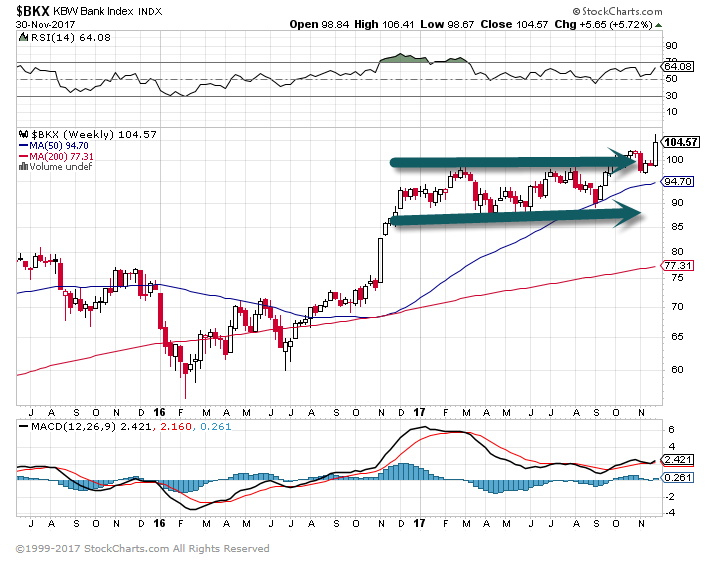Click the Volume undef legend label

pos(60,167)
